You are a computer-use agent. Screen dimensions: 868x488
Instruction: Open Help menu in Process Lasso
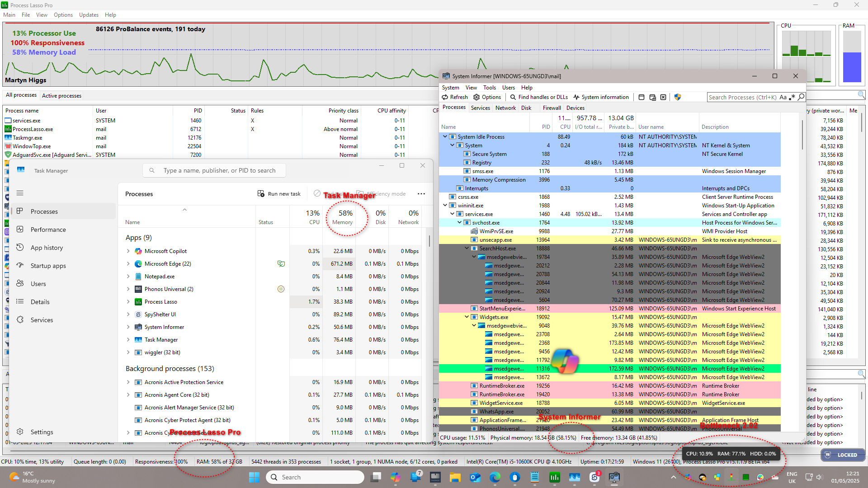(x=110, y=15)
